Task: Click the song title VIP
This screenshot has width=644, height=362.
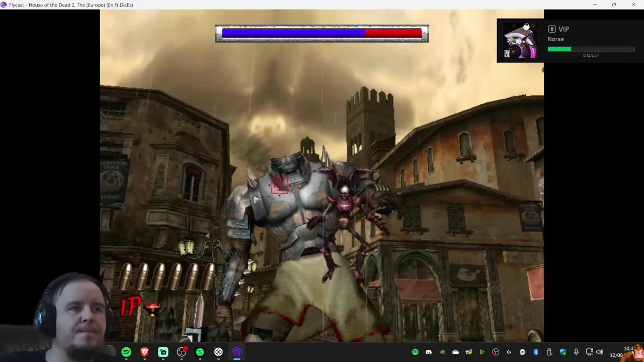Action: [563, 29]
